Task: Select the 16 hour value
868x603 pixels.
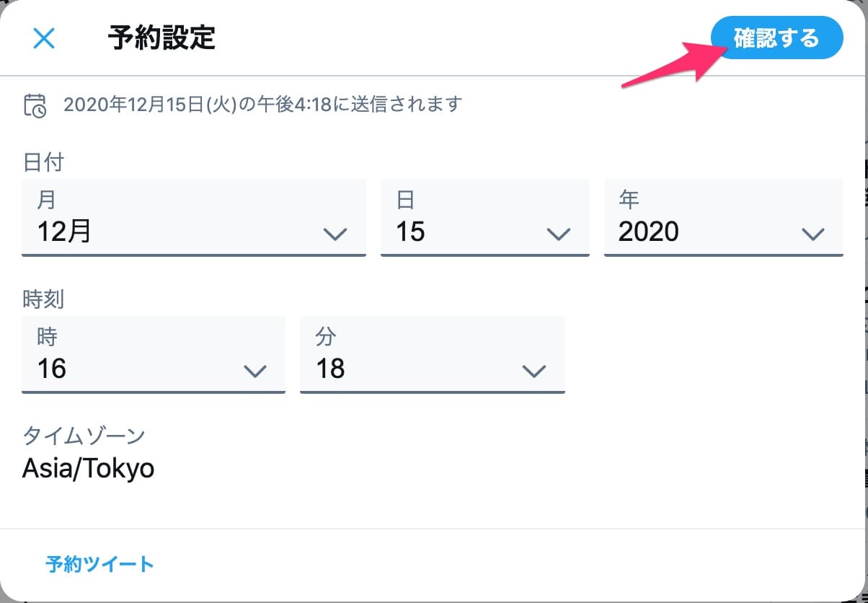Action: [51, 369]
